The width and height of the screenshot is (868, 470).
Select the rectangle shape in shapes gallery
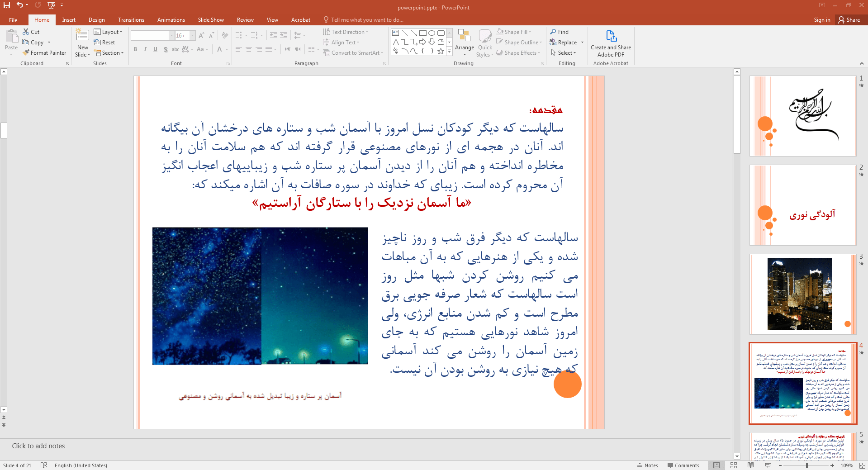pos(422,33)
